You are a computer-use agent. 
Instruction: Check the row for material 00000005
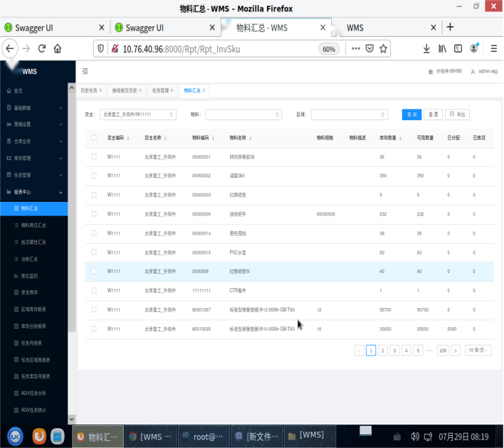tap(93, 213)
